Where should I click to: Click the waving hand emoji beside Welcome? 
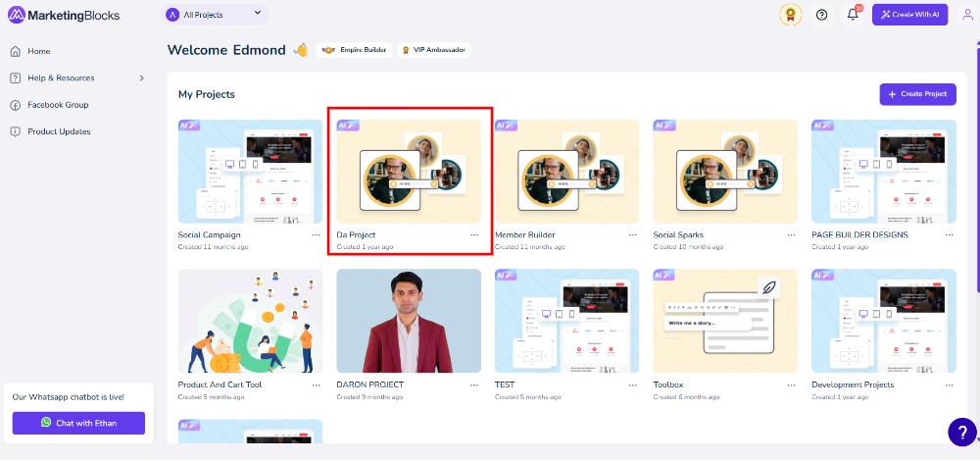click(x=301, y=50)
